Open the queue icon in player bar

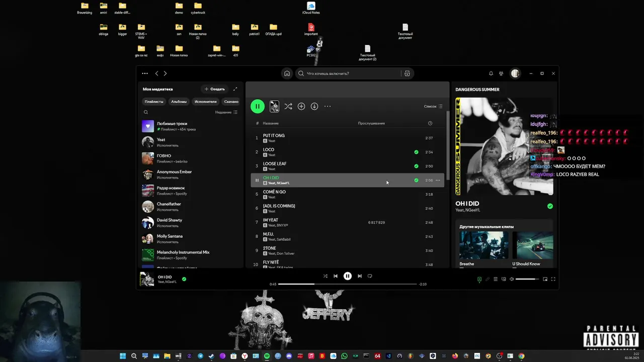point(496,279)
